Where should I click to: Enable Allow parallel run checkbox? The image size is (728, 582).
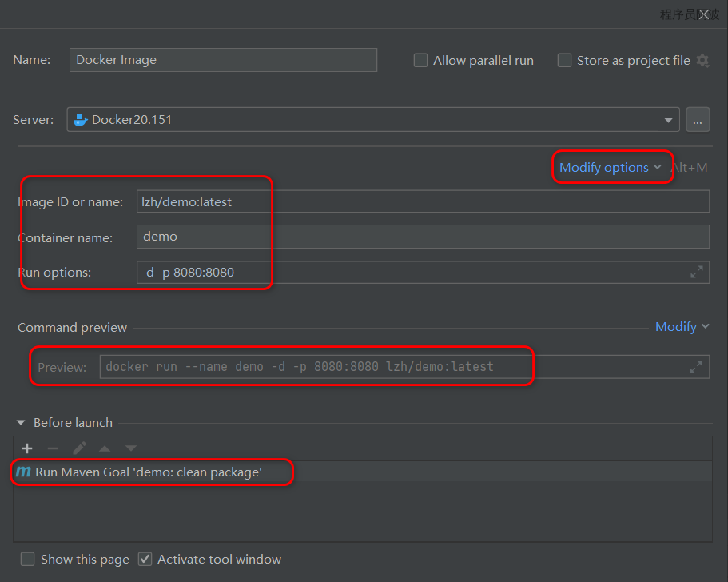click(420, 61)
